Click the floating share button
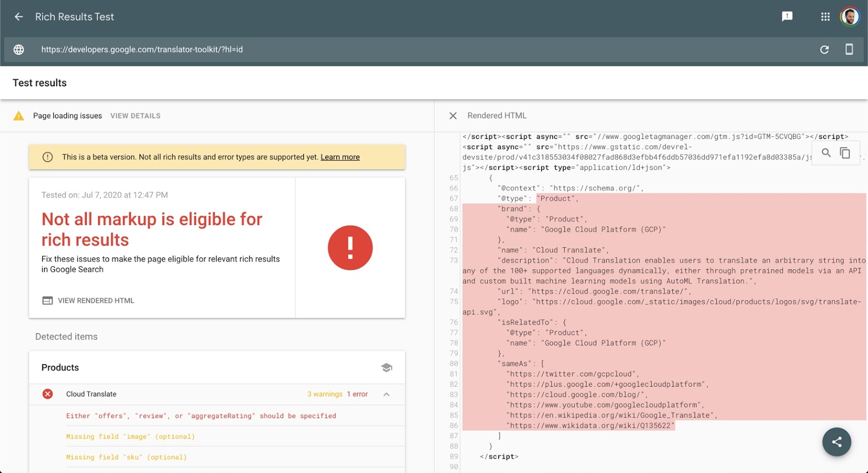The width and height of the screenshot is (868, 473). [837, 442]
